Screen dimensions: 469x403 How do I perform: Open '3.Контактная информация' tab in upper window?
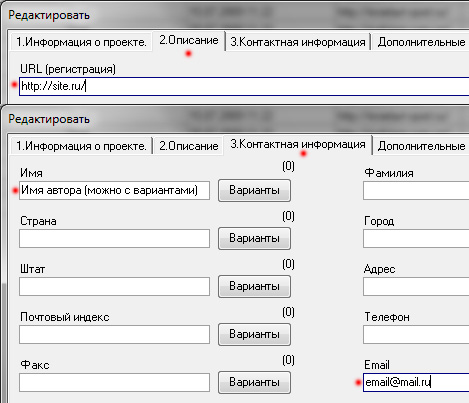pyautogui.click(x=298, y=42)
